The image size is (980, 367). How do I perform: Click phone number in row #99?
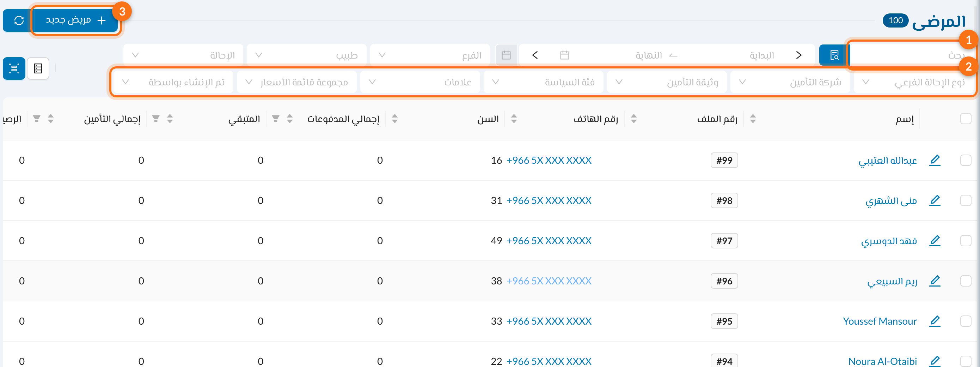coord(549,160)
